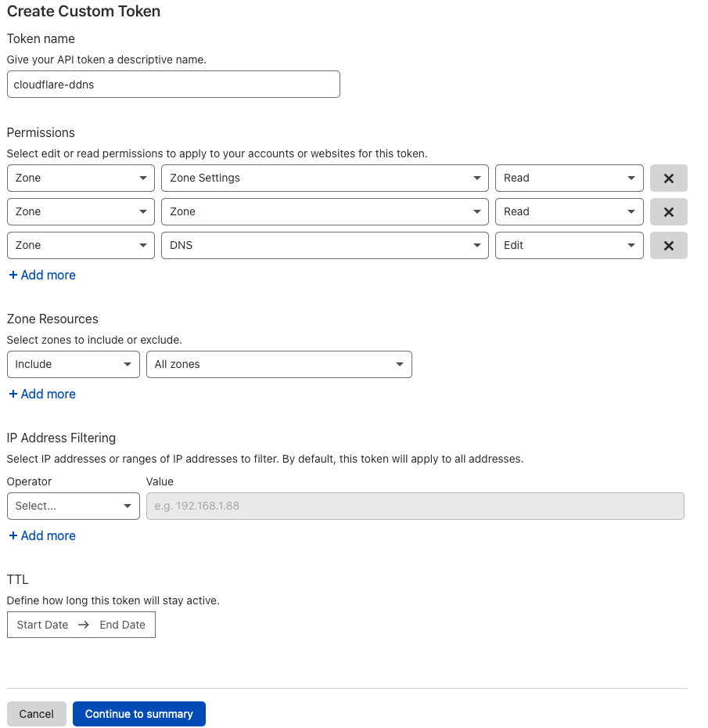Open the Zone Settings permission dropdown
Screen dimensions: 708x728
tap(325, 178)
